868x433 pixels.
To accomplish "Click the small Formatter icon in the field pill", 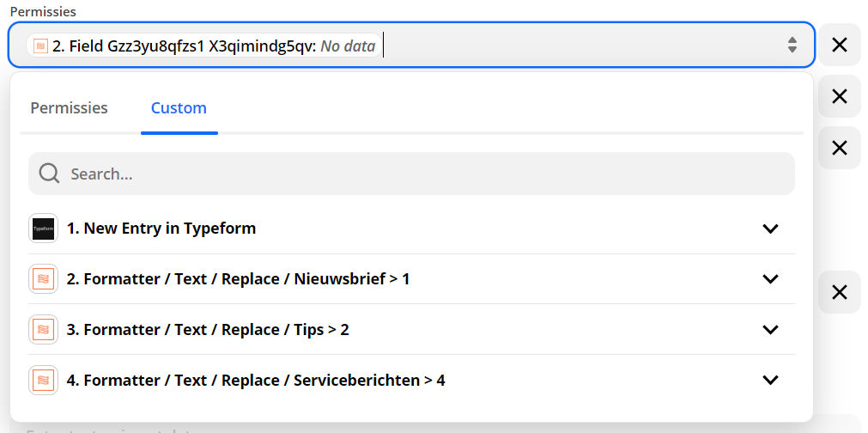I will click(40, 46).
